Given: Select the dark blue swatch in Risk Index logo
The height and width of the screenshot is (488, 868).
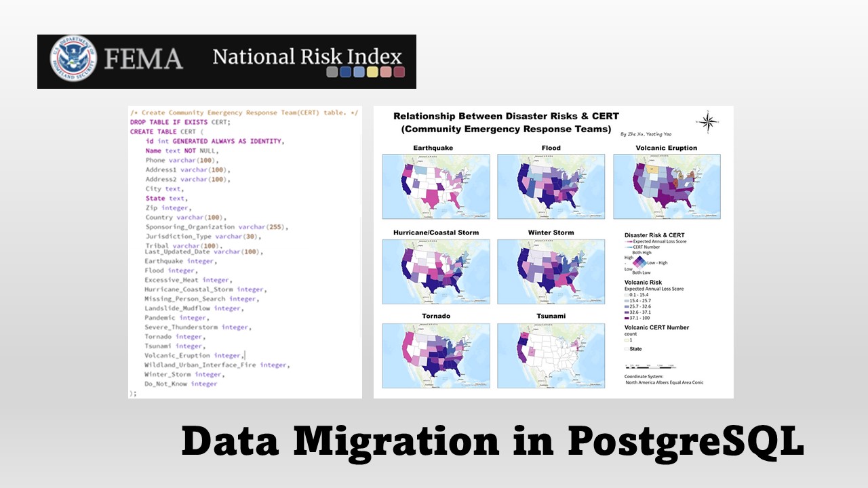Looking at the screenshot, I should coord(346,72).
